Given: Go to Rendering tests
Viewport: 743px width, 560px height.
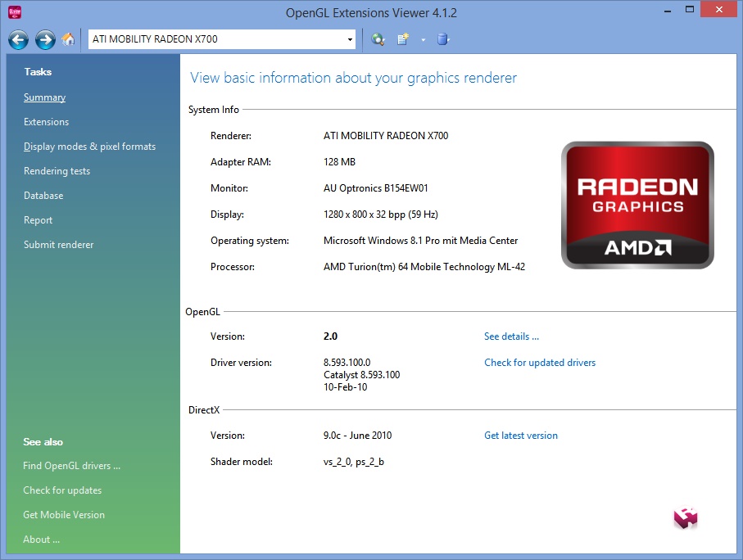Looking at the screenshot, I should click(x=57, y=171).
